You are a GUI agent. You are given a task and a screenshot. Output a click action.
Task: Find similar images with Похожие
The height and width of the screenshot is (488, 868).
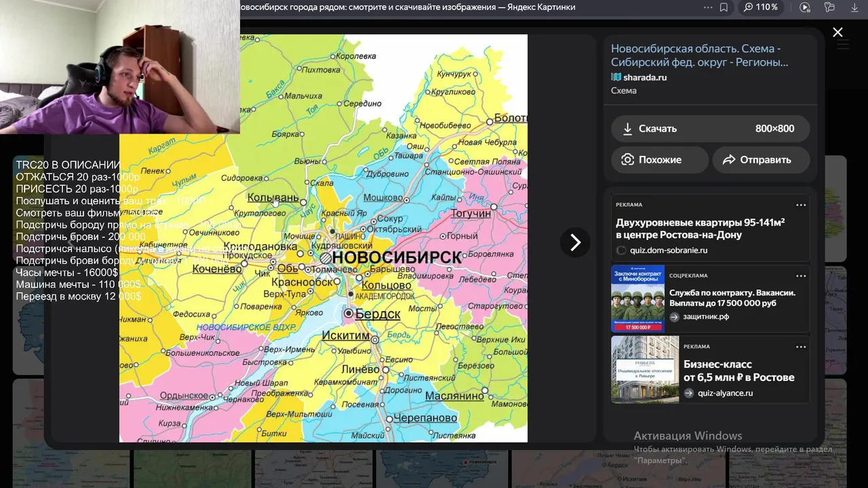(660, 160)
